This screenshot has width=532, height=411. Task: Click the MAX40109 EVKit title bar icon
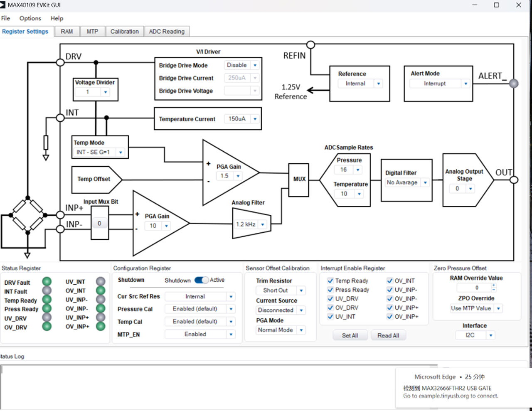tap(3, 5)
